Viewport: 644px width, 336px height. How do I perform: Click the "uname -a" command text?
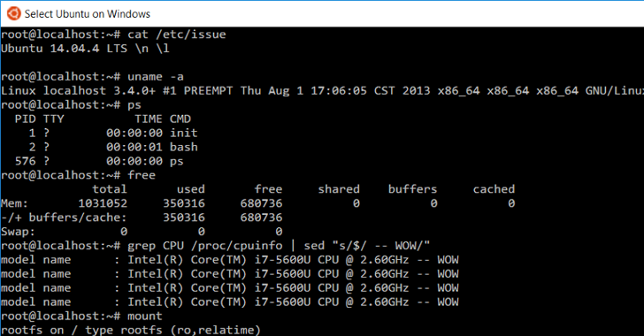pyautogui.click(x=156, y=77)
